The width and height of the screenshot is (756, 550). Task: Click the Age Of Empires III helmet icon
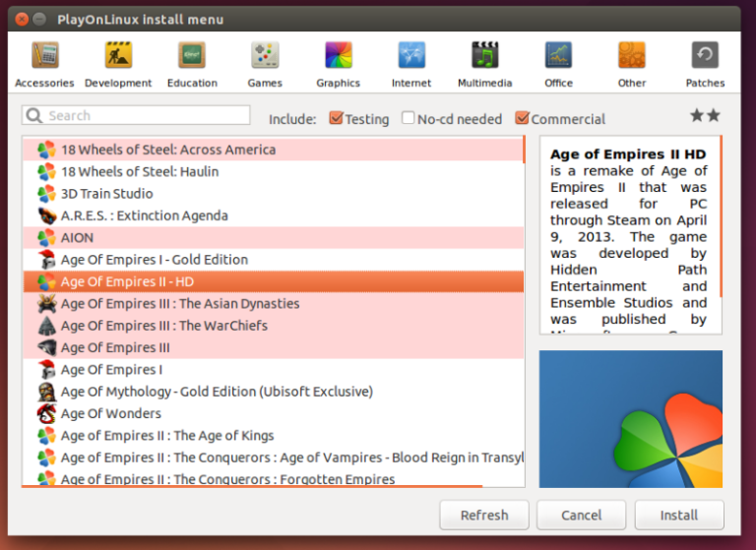[47, 347]
